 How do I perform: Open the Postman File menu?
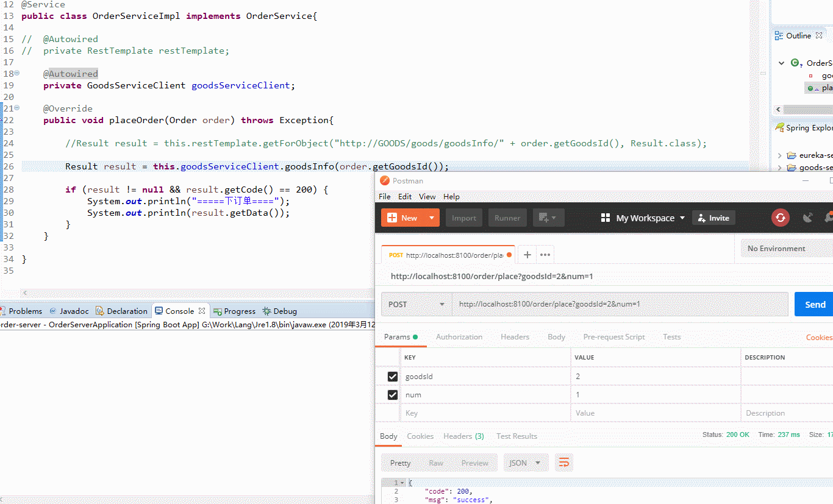coord(385,196)
